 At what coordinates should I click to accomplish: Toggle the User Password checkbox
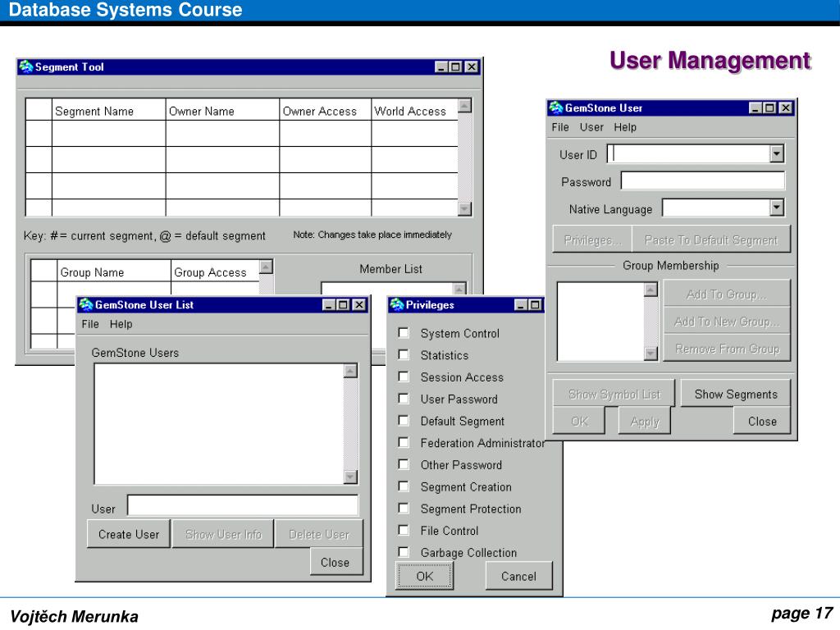[x=404, y=399]
